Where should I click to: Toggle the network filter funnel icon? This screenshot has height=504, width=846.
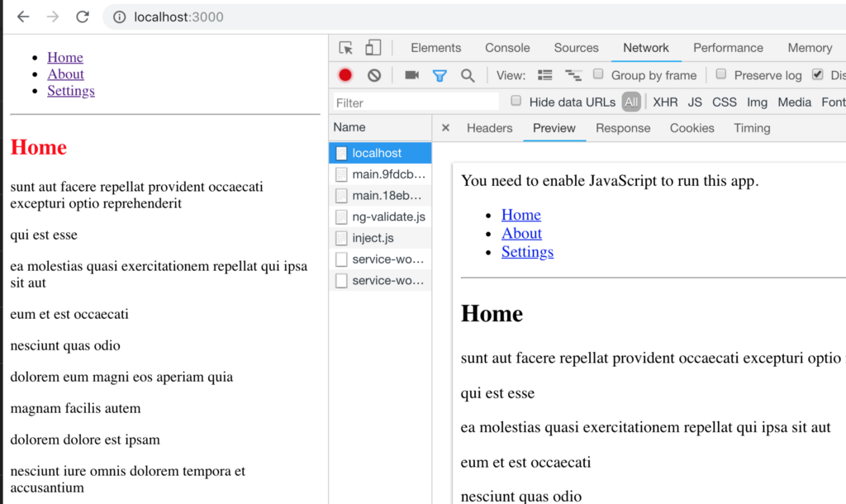440,75
